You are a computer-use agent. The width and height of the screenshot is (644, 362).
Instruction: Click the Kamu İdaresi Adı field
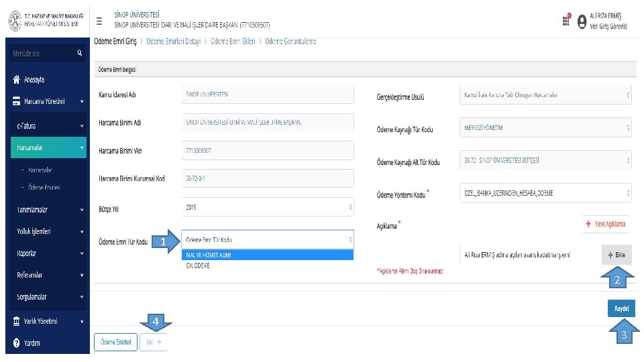click(x=268, y=95)
